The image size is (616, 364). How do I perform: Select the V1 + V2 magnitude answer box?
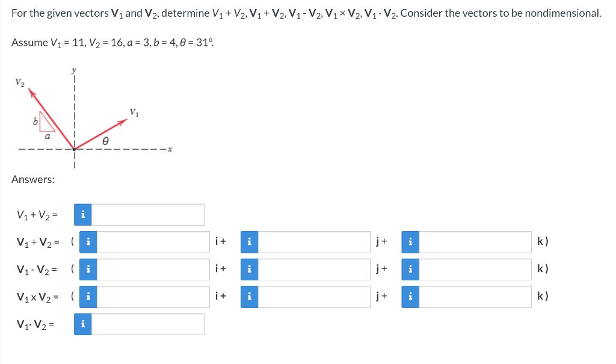click(x=147, y=214)
